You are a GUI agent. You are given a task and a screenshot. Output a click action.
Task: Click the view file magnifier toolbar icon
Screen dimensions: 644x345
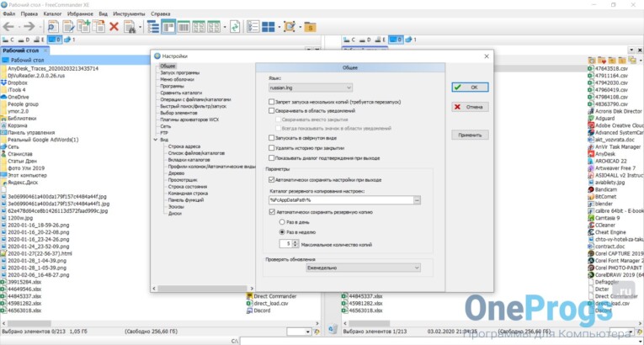click(x=53, y=27)
